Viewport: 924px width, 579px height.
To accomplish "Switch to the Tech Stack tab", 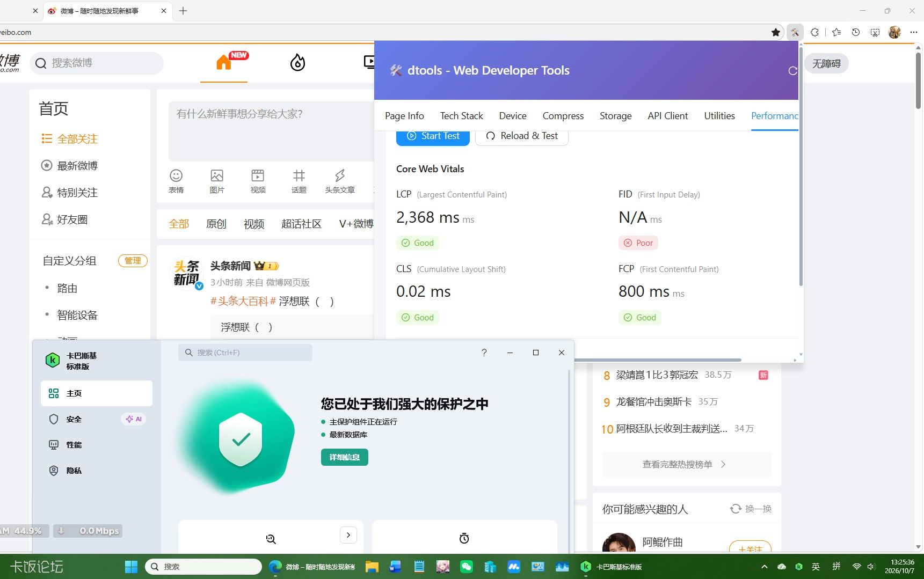I will [461, 116].
